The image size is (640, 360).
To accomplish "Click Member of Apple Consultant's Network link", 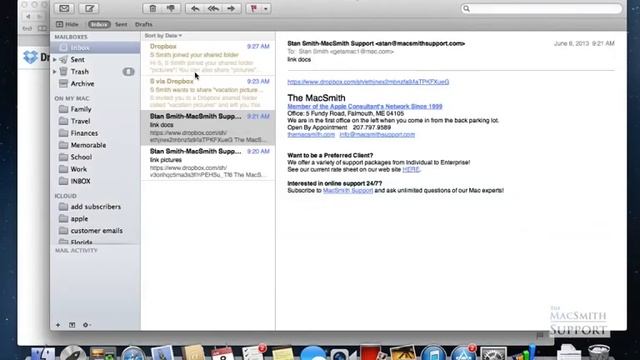I will tap(365, 107).
